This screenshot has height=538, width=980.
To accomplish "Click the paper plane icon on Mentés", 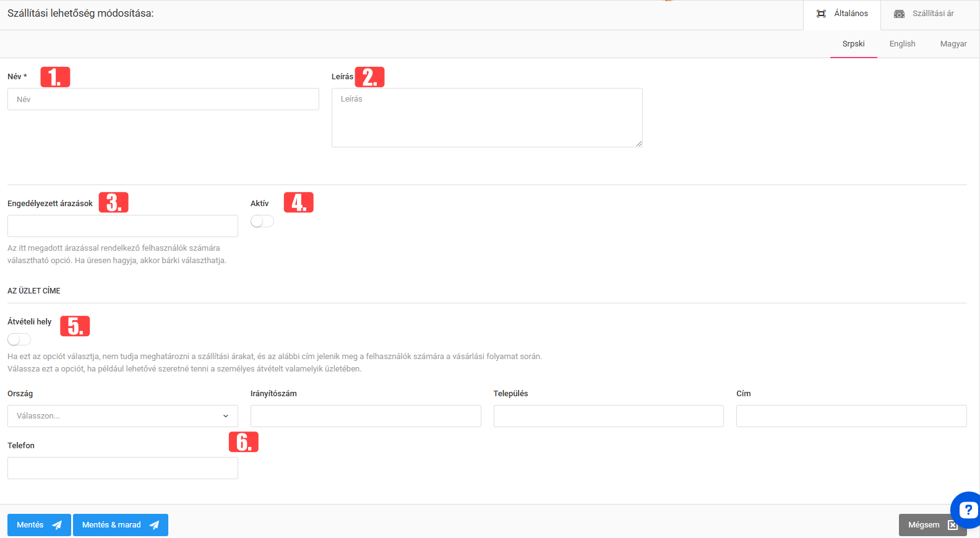I will (57, 525).
